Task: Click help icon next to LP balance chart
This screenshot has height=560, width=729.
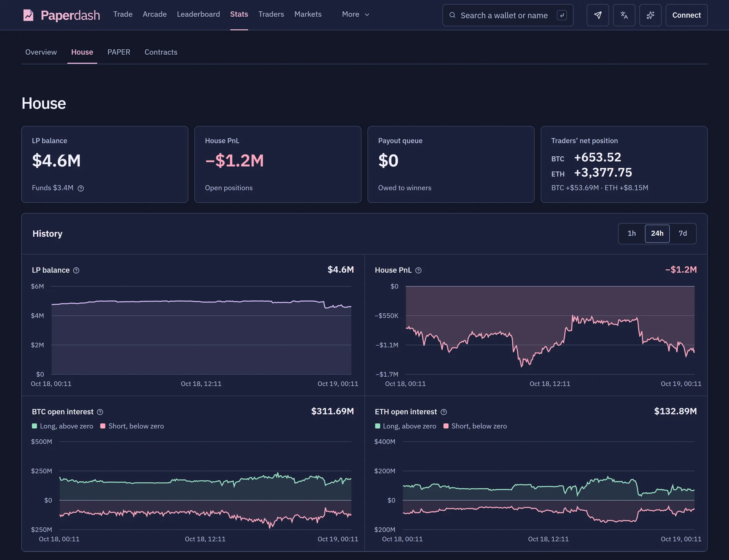Action: pyautogui.click(x=76, y=270)
